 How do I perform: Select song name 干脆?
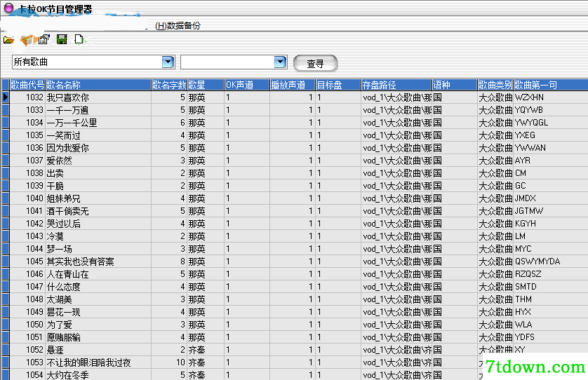tap(55, 186)
